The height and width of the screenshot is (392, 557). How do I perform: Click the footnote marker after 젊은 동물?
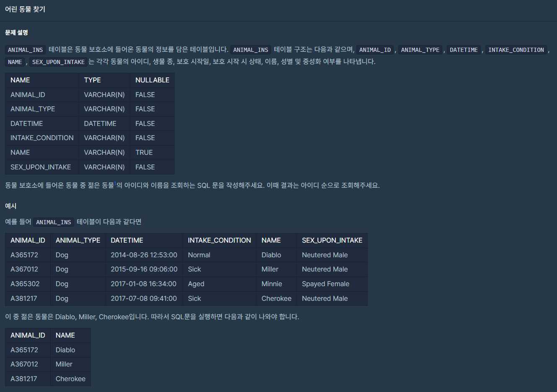[115, 183]
